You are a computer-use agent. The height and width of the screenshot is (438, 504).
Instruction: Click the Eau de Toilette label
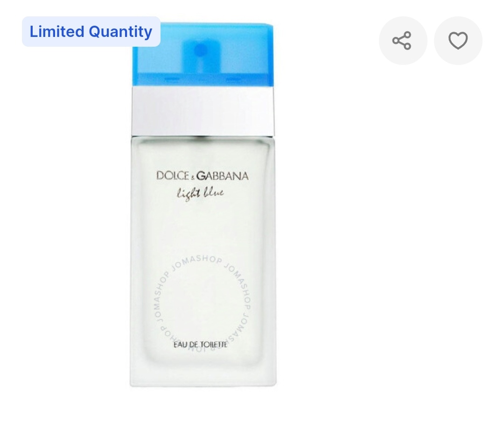pyautogui.click(x=201, y=345)
